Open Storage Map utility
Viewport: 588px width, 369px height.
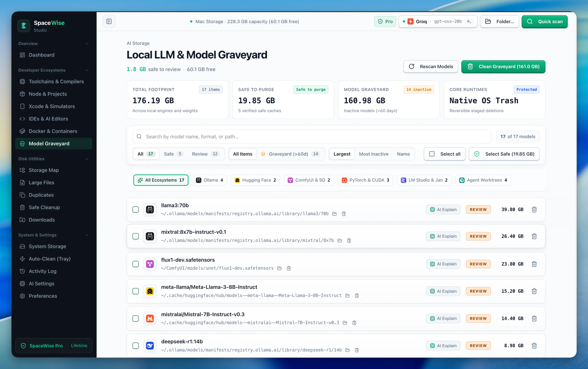pyautogui.click(x=54, y=170)
